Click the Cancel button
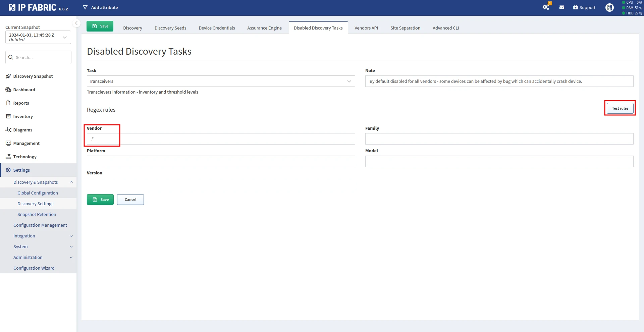Screen dimensions: 644x332 130,200
